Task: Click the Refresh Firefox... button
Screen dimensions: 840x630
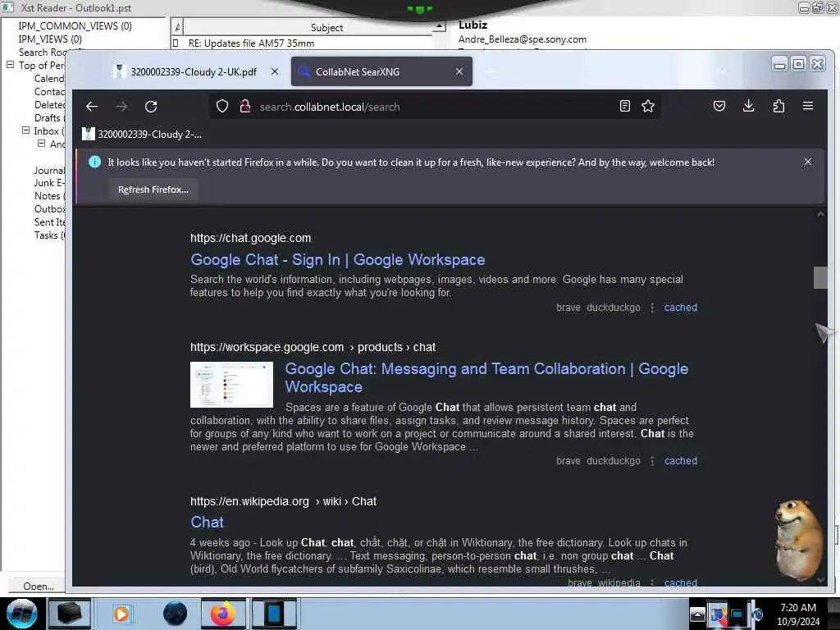Action: (153, 189)
